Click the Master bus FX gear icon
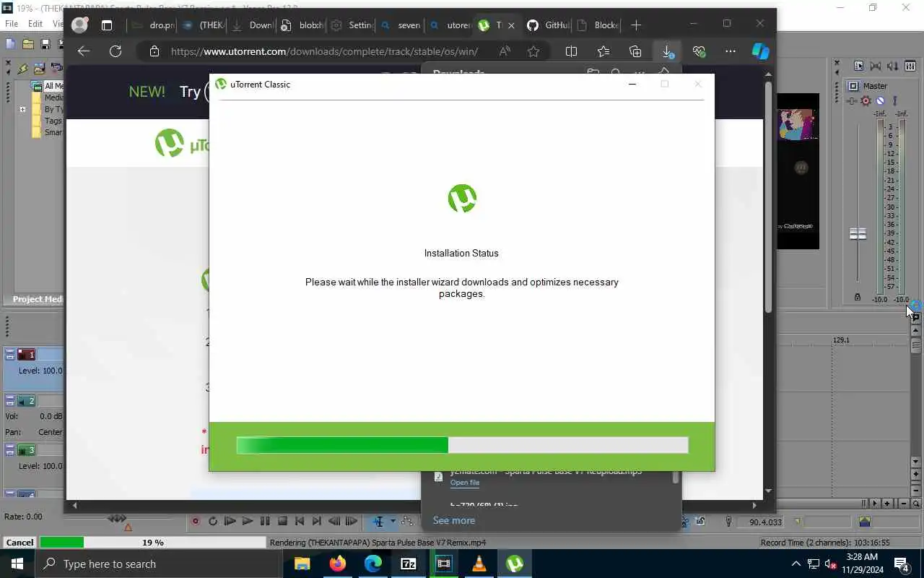Image resolution: width=924 pixels, height=578 pixels. point(866,101)
